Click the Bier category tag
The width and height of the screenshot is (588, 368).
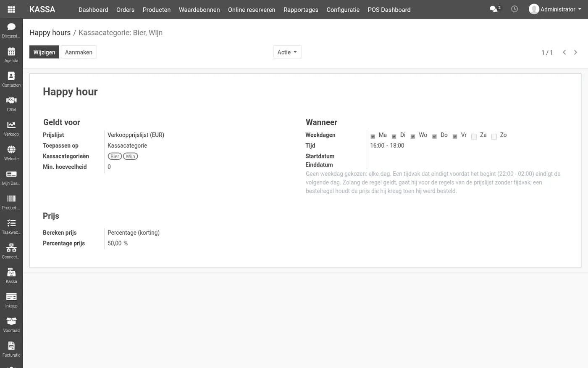point(115,156)
